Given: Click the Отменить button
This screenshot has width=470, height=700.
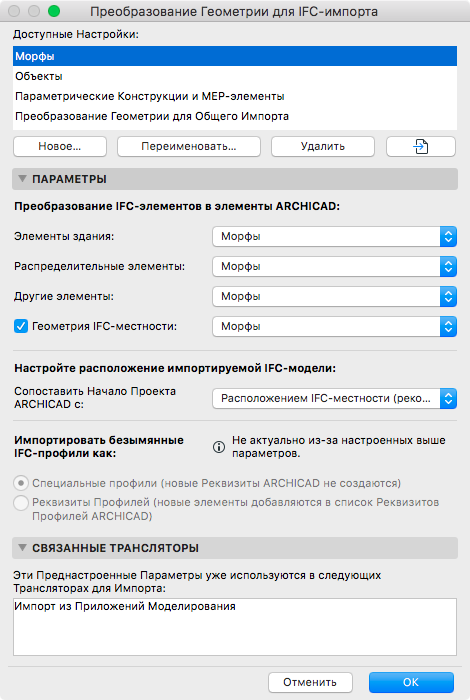Looking at the screenshot, I should tap(310, 682).
